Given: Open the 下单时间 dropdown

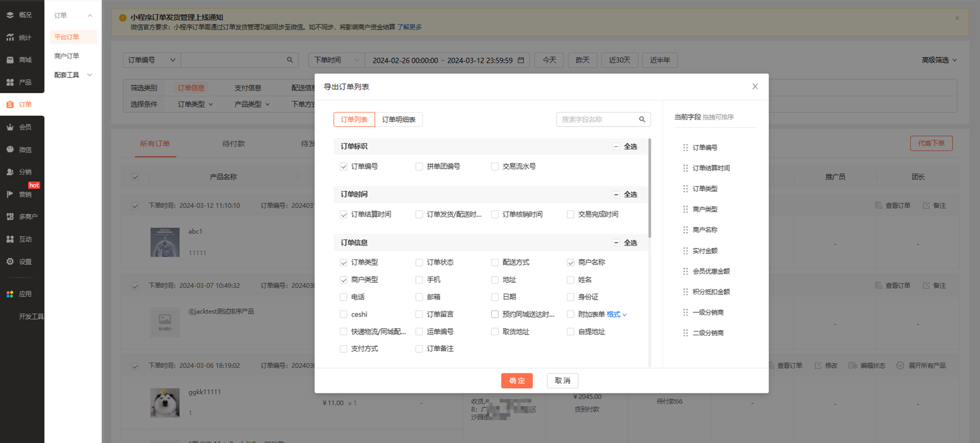Looking at the screenshot, I should tap(337, 60).
